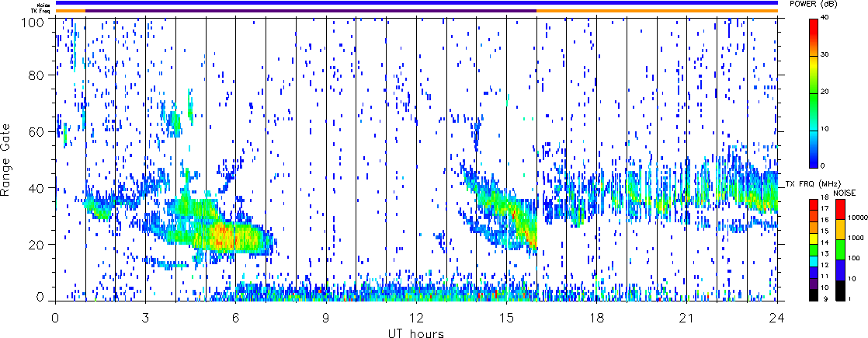Click the orange swatch of the NOISE legend
Image resolution: width=868 pixels, height=338 pixels.
coord(840,229)
